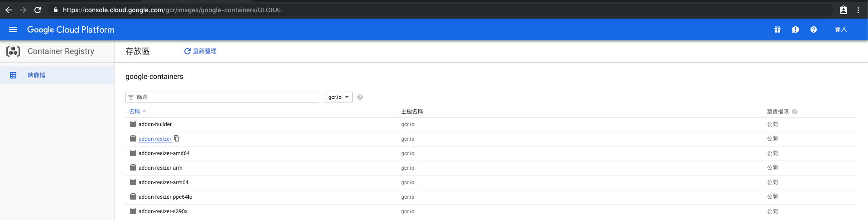Viewport: 868px width, 220px height.
Task: Click the Container Registry logo icon
Action: [13, 51]
